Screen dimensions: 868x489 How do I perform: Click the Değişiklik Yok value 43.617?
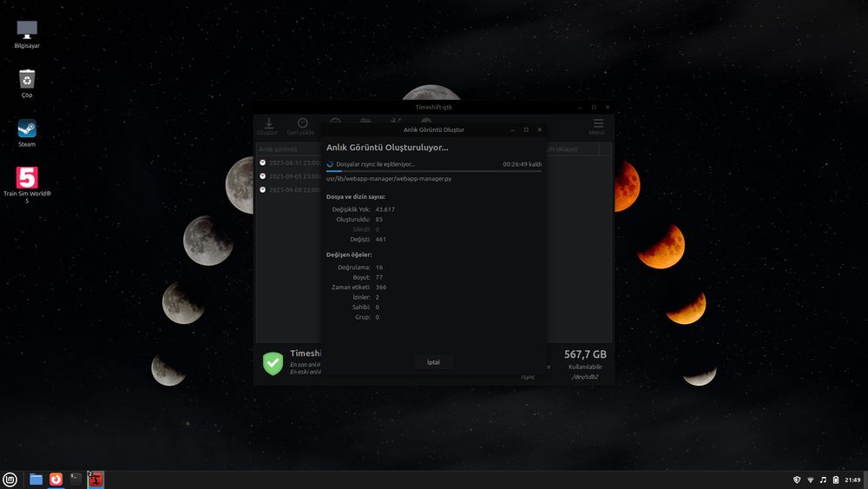385,209
